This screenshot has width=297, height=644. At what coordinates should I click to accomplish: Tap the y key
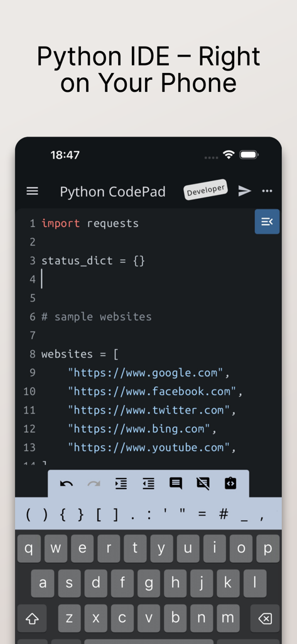point(161,548)
